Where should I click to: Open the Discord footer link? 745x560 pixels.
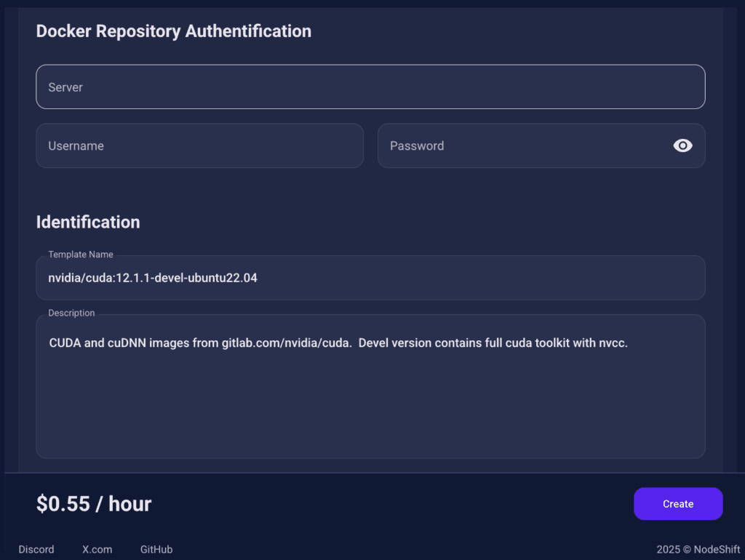[x=36, y=550]
